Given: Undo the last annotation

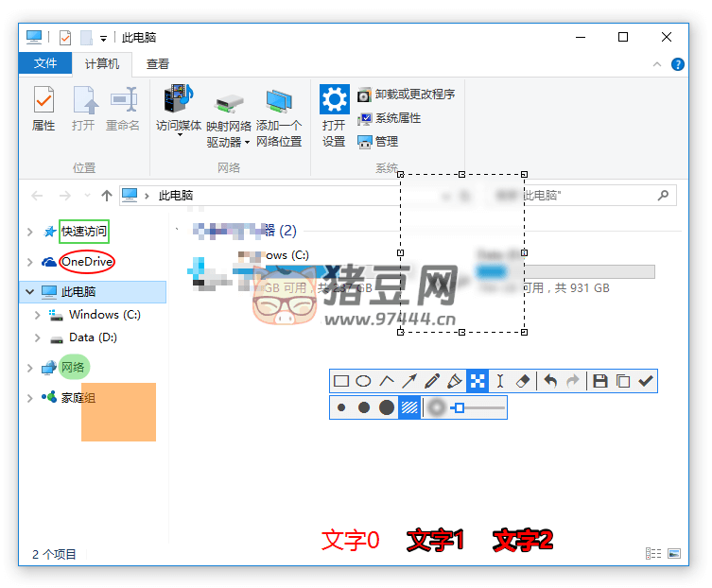Looking at the screenshot, I should tap(550, 381).
